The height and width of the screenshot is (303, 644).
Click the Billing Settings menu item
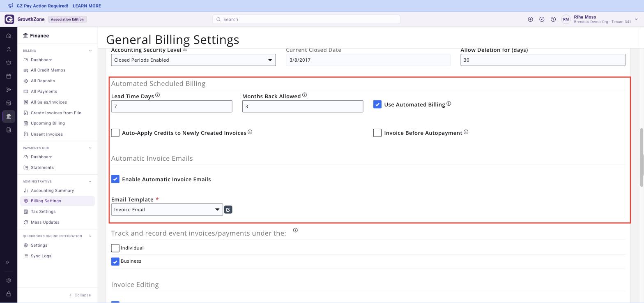57,201
